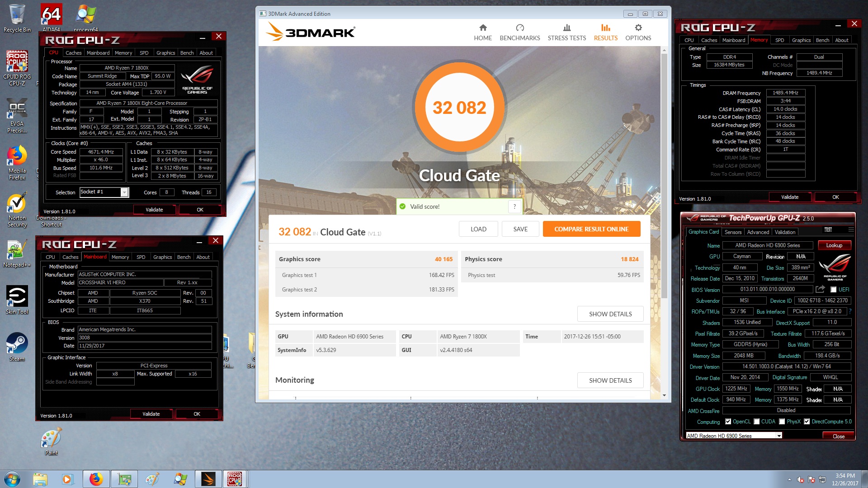868x488 pixels.
Task: Open 3DMark OPTIONS gear
Action: (638, 33)
